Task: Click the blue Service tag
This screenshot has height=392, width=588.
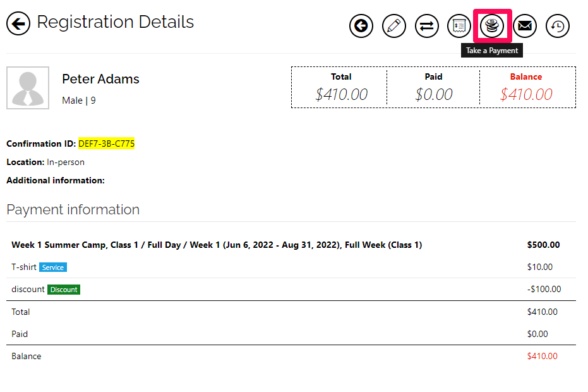Action: pos(53,267)
